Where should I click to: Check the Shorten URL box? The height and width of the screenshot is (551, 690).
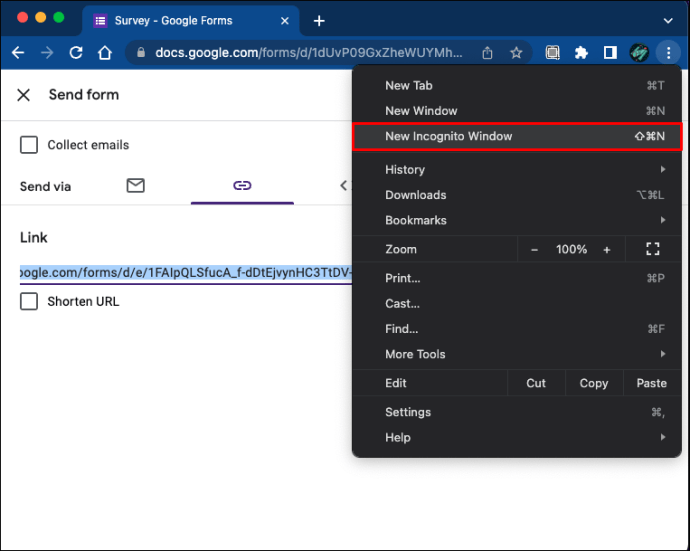(30, 301)
